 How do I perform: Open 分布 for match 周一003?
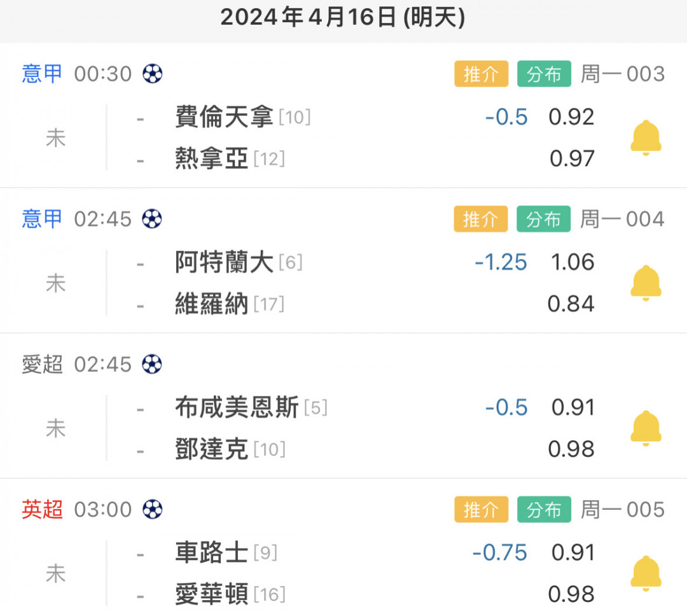(x=544, y=74)
